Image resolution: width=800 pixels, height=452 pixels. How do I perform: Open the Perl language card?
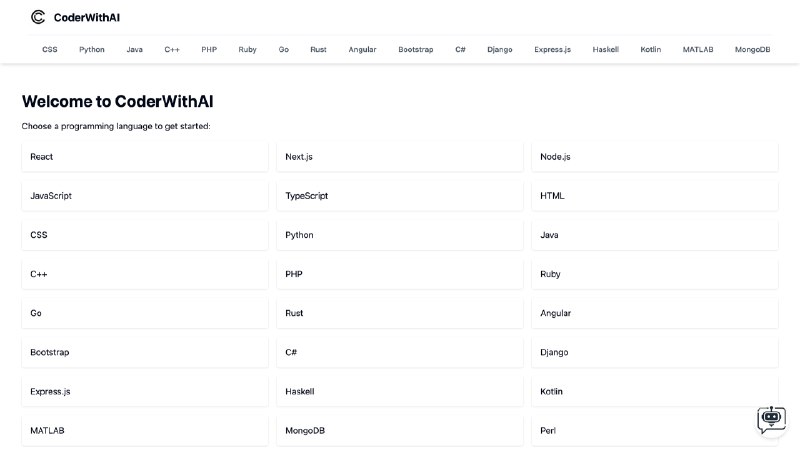point(654,431)
